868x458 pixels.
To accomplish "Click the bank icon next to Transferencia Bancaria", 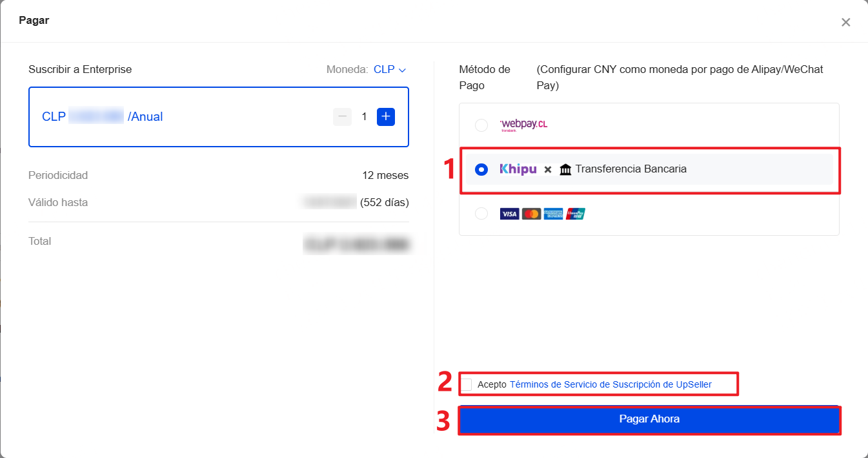I will tap(566, 169).
